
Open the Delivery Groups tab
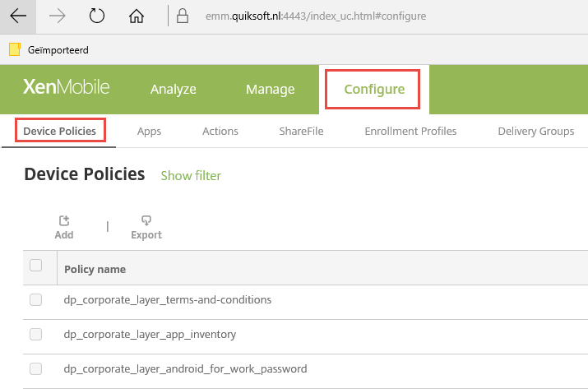(535, 132)
